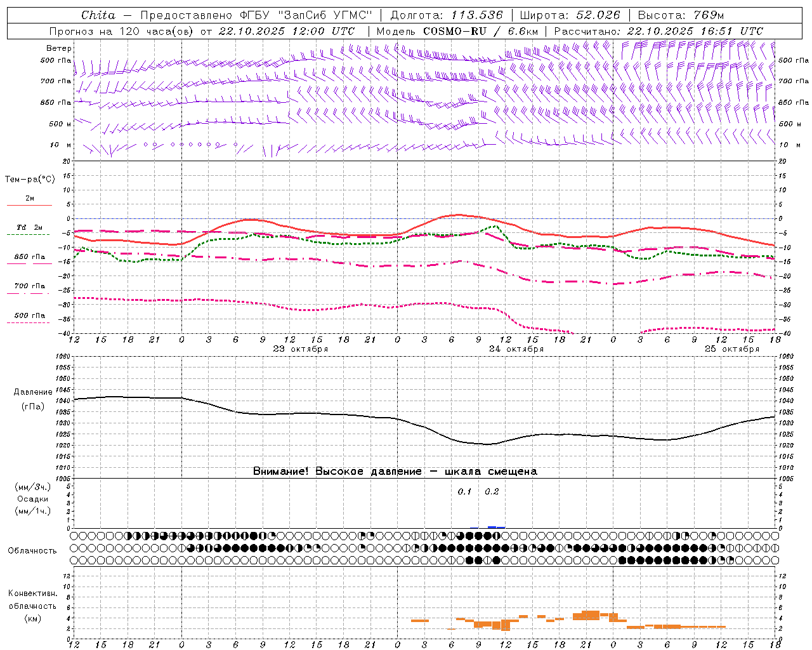The width and height of the screenshot is (812, 650).
Task: Click the "10 м" wind level on left
Action: tap(60, 145)
